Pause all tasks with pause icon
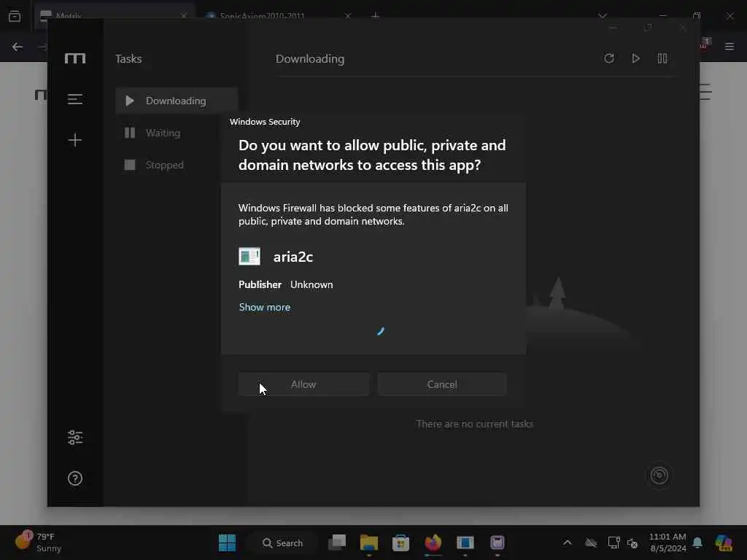The height and width of the screenshot is (560, 747). 662,58
